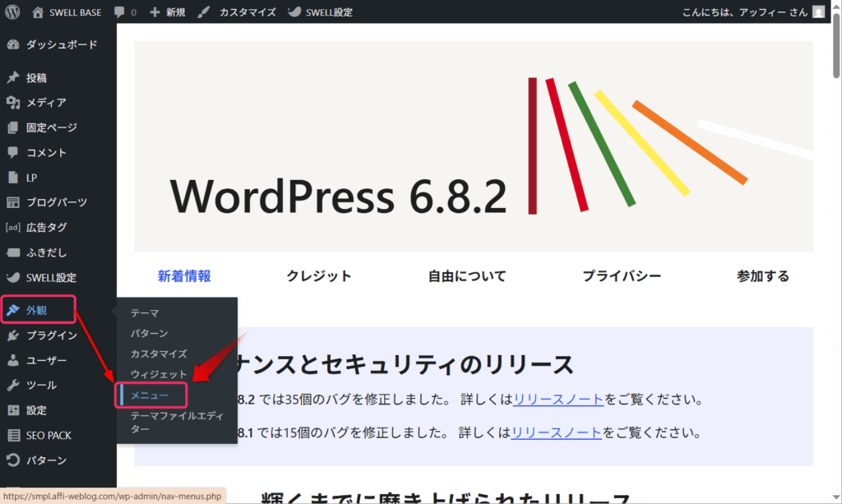Switch to the 自由について tab
The width and height of the screenshot is (842, 504).
(467, 276)
